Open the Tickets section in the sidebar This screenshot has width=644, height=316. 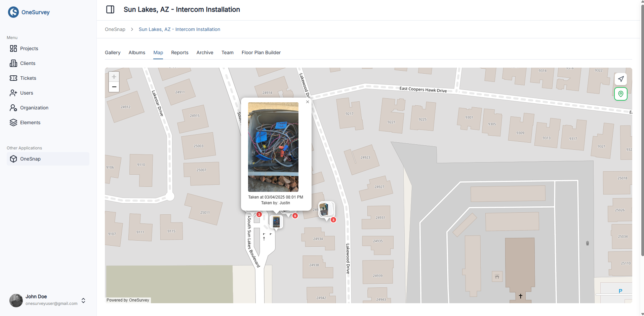tap(28, 78)
